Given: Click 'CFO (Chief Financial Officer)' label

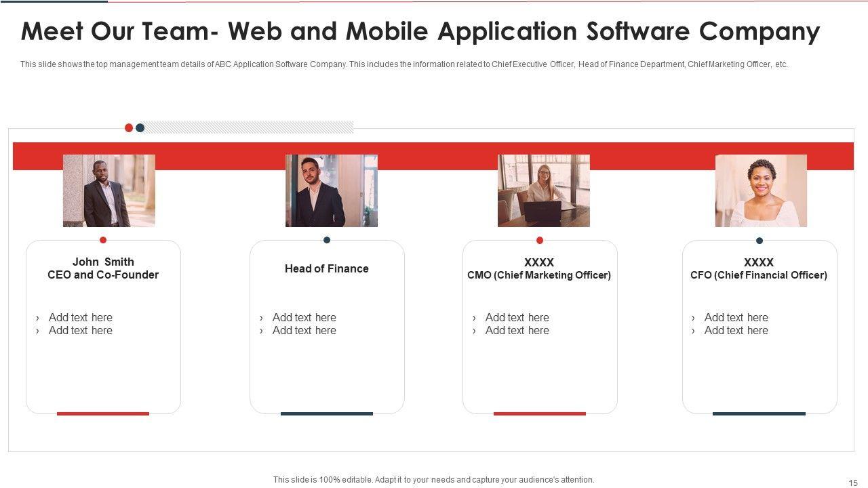Looking at the screenshot, I should [759, 275].
